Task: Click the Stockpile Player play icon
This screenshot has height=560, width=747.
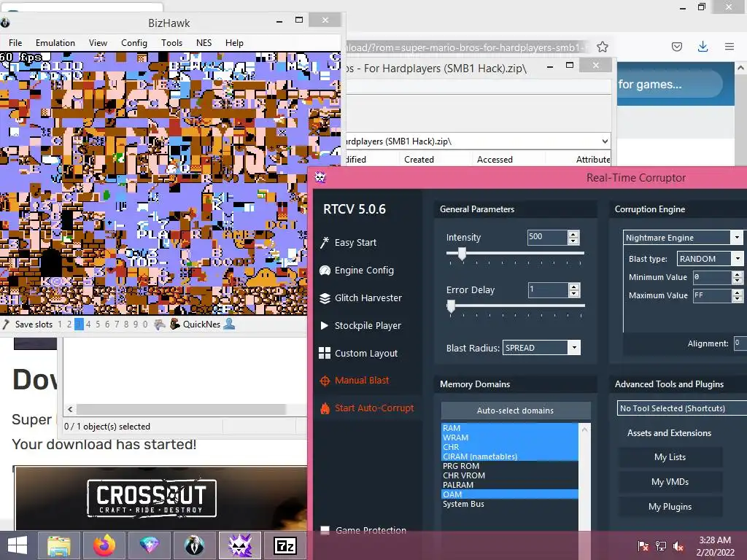Action: (x=325, y=326)
